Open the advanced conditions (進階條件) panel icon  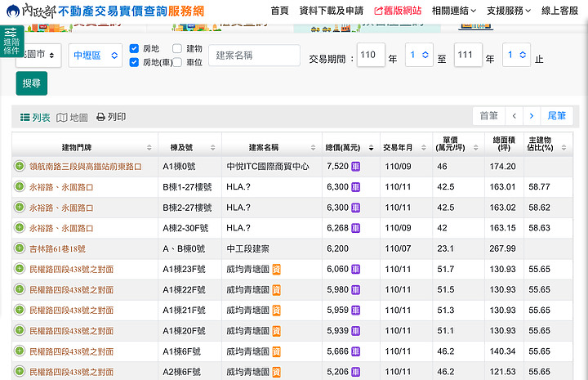tap(11, 40)
